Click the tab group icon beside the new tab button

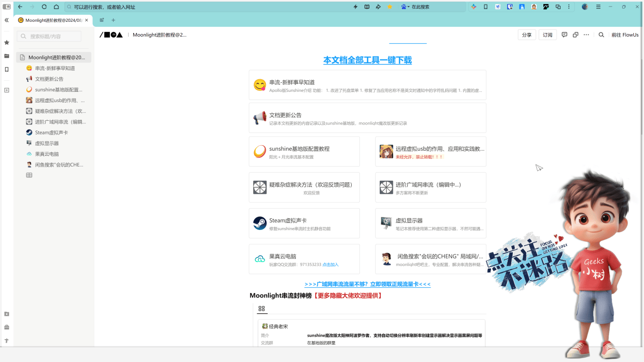click(x=102, y=20)
